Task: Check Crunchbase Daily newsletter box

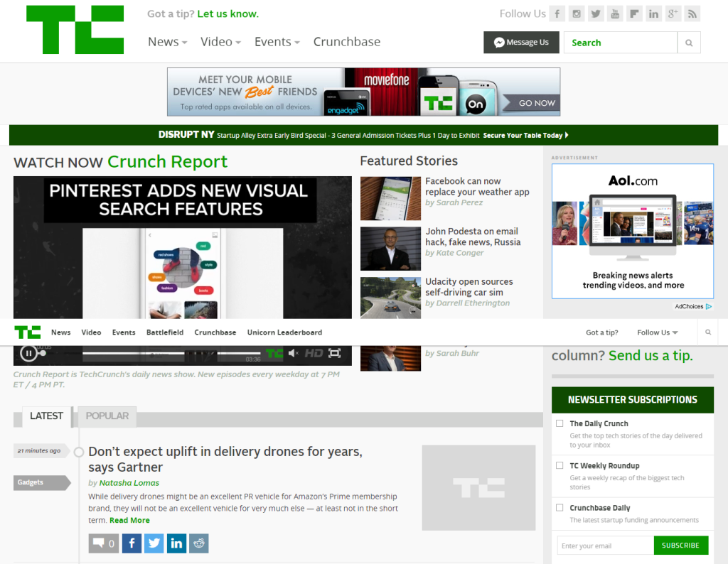Action: point(560,507)
